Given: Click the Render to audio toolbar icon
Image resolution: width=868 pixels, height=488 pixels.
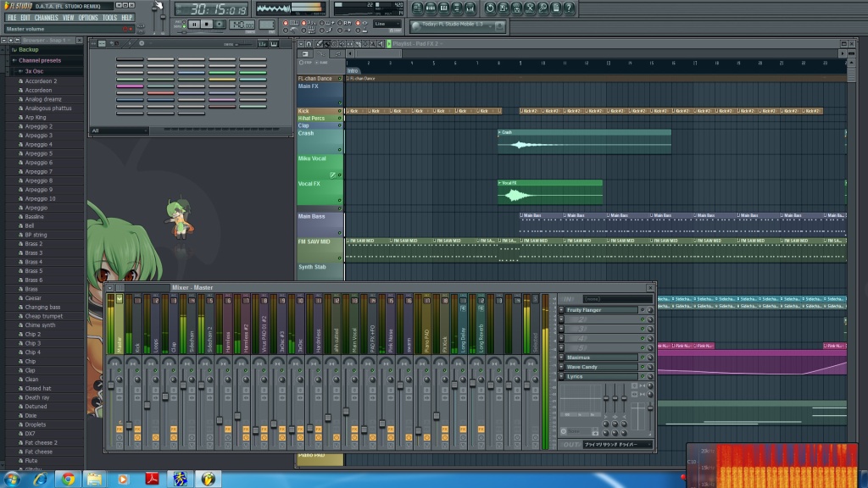Looking at the screenshot, I should point(516,8).
